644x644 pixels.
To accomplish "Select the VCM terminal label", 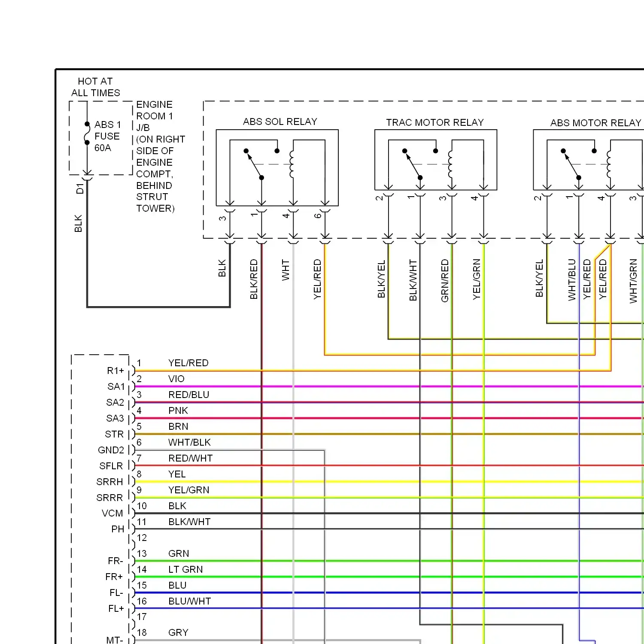I will pos(112,513).
